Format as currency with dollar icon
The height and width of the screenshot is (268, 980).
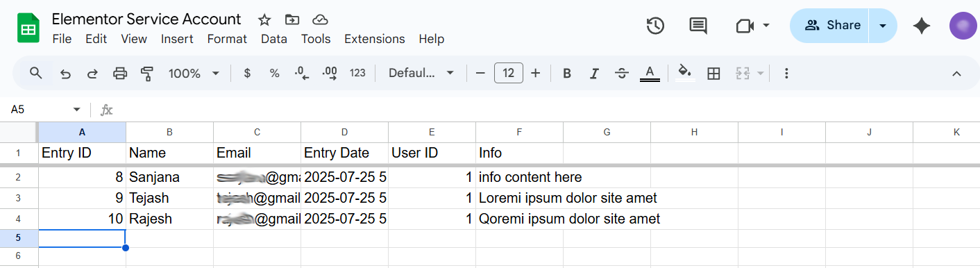tap(247, 73)
